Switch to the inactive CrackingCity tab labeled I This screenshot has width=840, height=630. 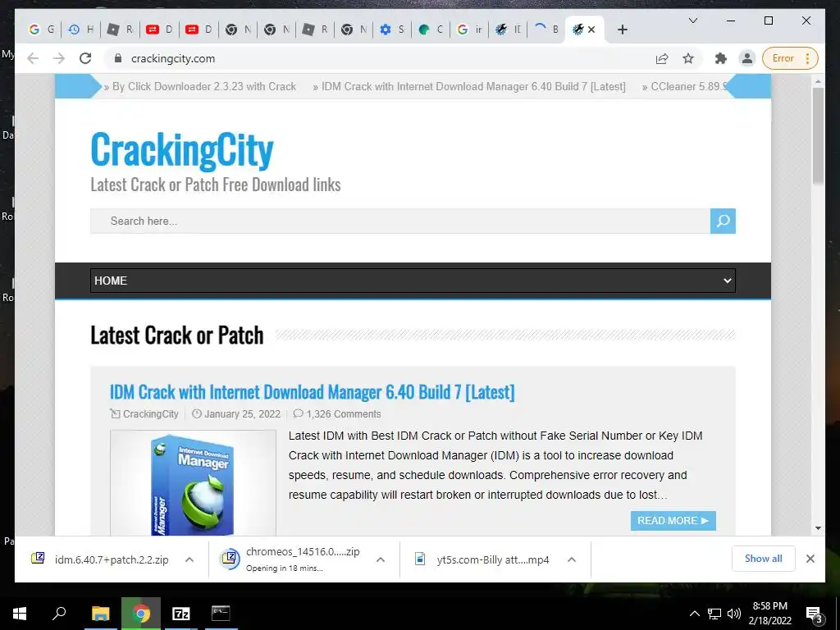(509, 30)
